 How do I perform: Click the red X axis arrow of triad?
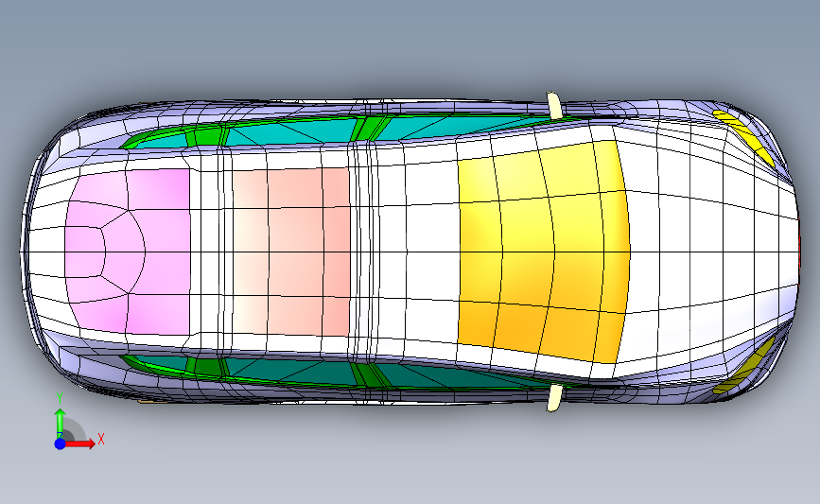point(79,443)
